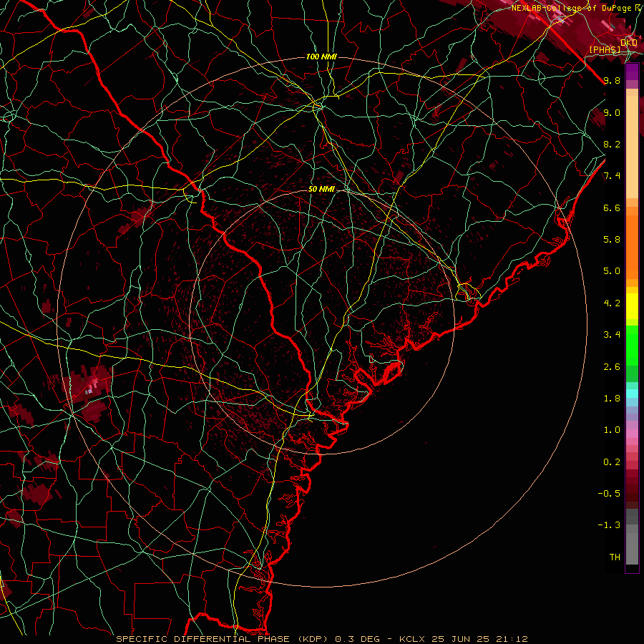This screenshot has height=644, width=644.
Task: Click the 4.2 value on the KDP scale
Action: tap(612, 303)
